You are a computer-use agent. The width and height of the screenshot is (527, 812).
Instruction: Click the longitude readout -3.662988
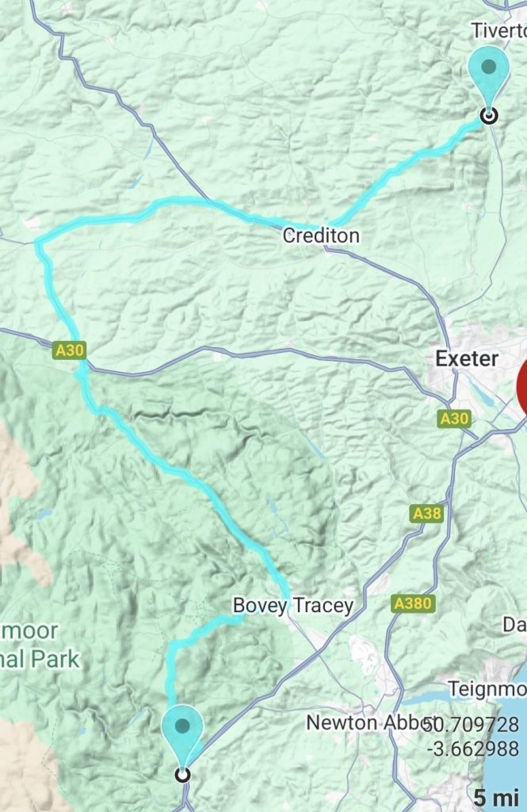point(472,749)
